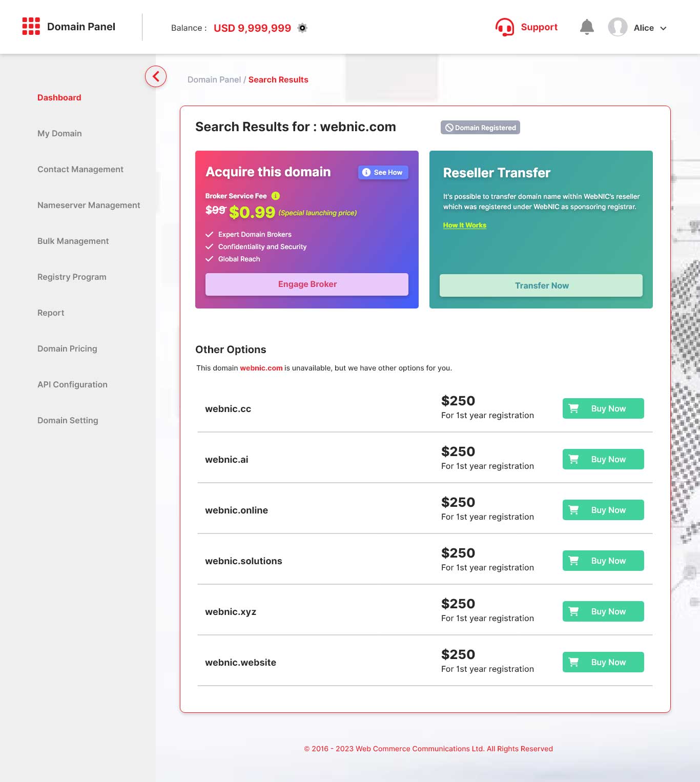Click Transfer Now button

pyautogui.click(x=541, y=285)
